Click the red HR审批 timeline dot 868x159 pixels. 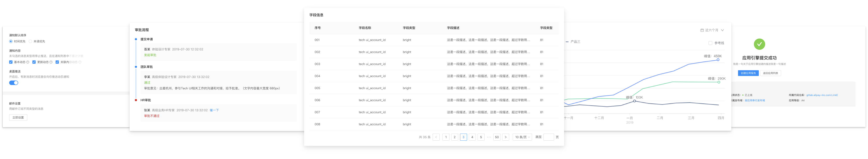point(136,100)
